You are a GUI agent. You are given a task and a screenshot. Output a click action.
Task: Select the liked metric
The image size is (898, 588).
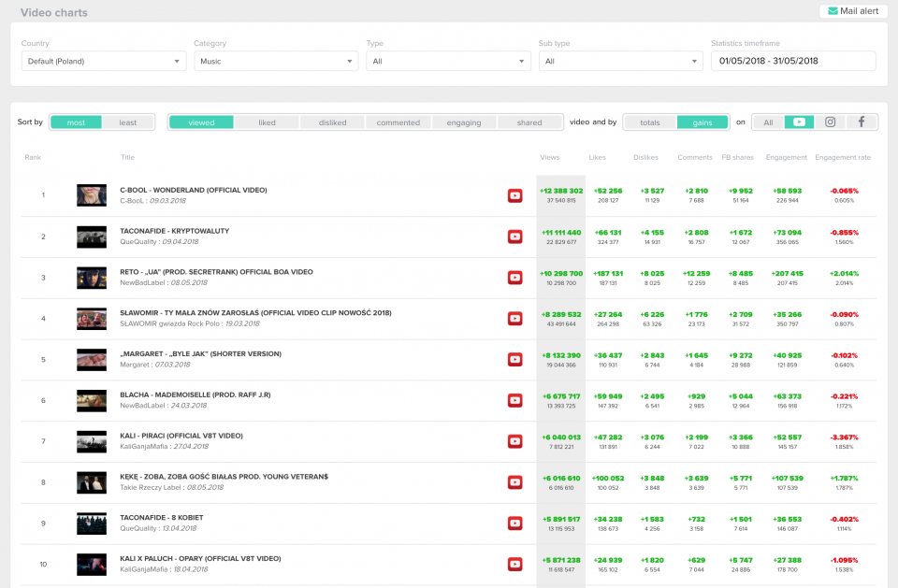(267, 122)
